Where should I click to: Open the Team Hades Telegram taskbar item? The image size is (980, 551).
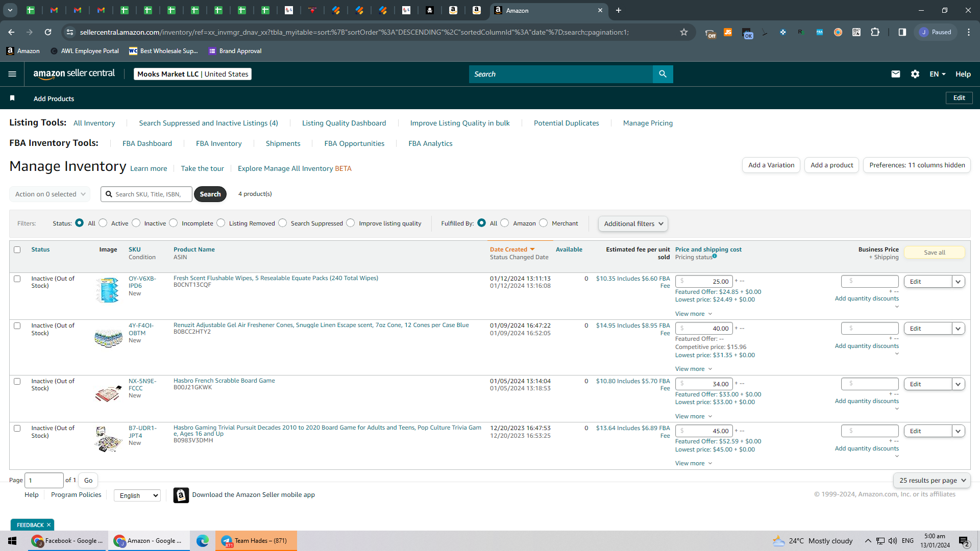click(256, 541)
